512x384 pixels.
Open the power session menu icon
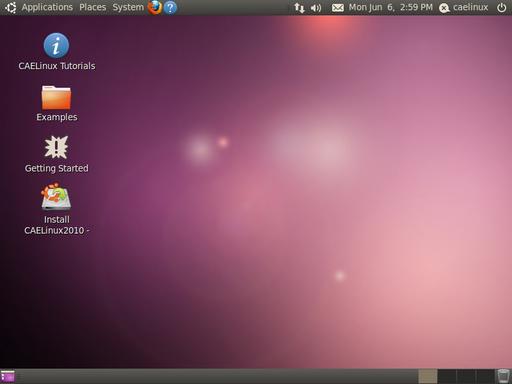click(x=501, y=7)
